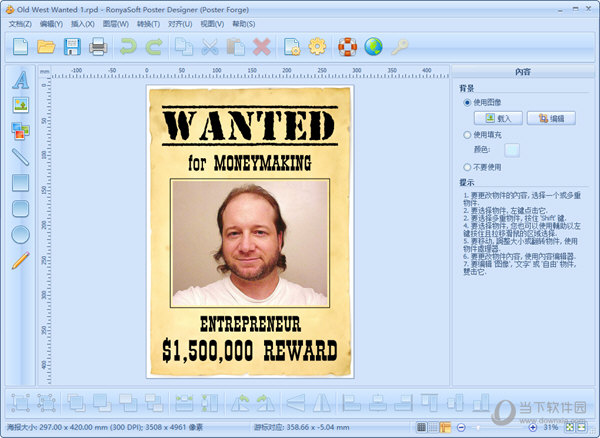
Task: Select the $1,500,000 REWARD text object
Action: coord(250,350)
